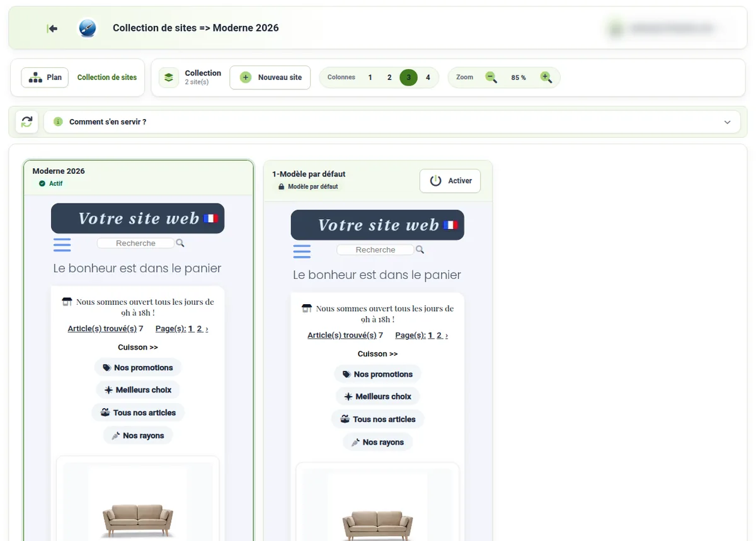The height and width of the screenshot is (541, 756).
Task: Click the 1-Modèle par défaut title
Action: tap(309, 174)
